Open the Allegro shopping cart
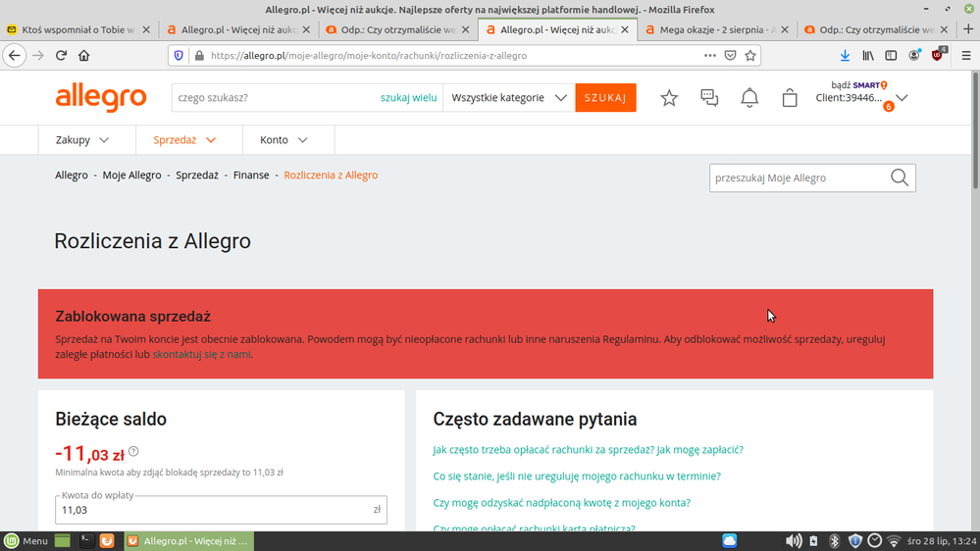The height and width of the screenshot is (551, 980). point(790,97)
